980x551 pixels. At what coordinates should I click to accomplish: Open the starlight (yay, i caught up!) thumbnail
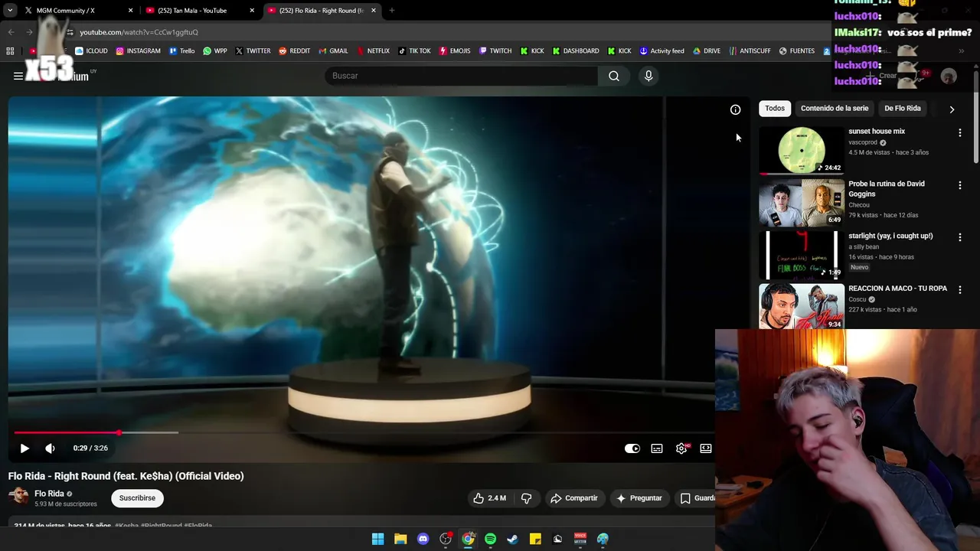[x=802, y=255]
